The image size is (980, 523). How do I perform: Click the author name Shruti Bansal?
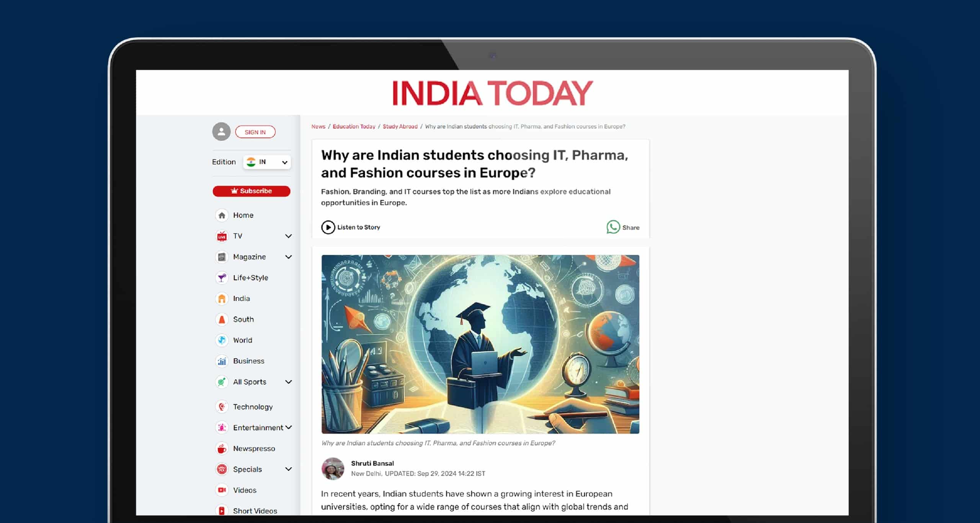click(372, 463)
